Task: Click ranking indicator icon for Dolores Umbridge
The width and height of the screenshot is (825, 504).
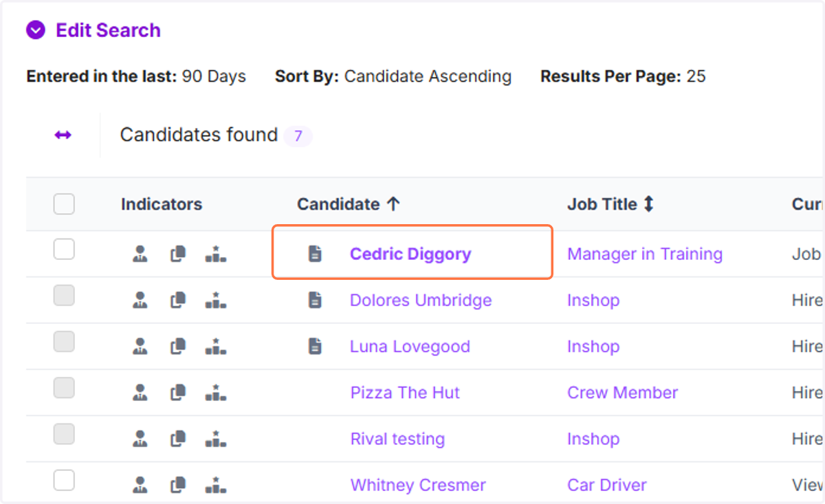Action: (x=216, y=300)
